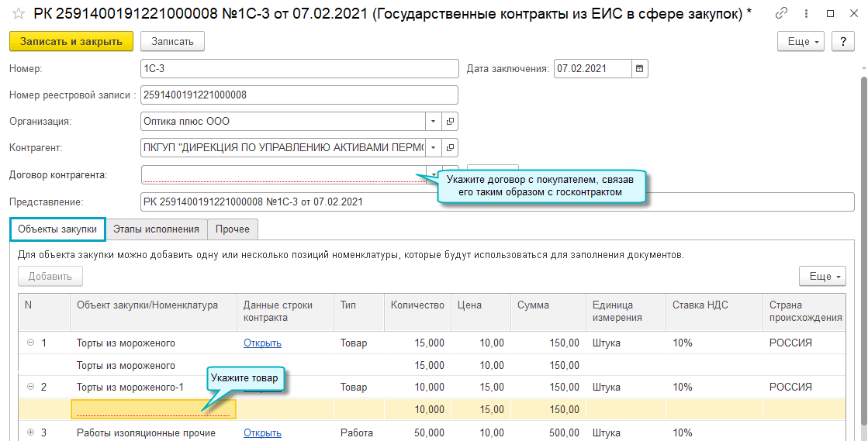The image size is (868, 441).
Task: Collapse row 2 Торты из мороженого-1
Action: (31, 387)
